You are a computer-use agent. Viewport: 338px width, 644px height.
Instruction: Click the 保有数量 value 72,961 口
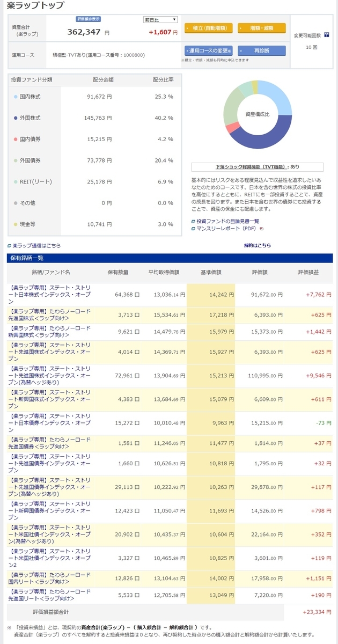point(127,376)
